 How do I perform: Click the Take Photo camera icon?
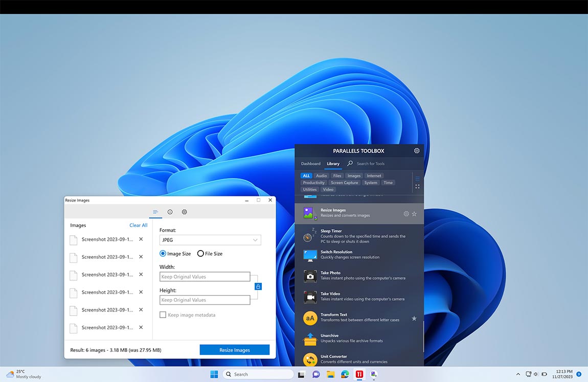tap(310, 276)
